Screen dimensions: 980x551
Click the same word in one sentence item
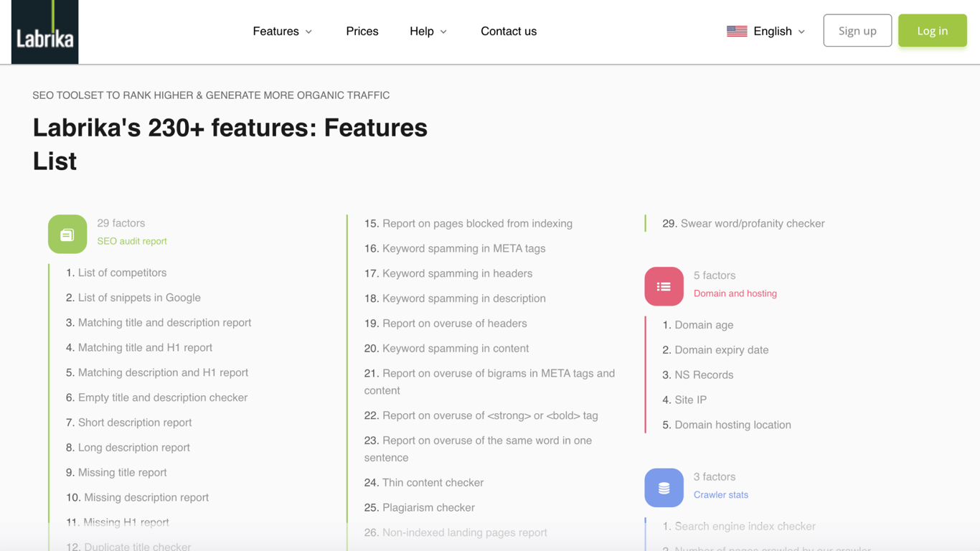pos(478,449)
